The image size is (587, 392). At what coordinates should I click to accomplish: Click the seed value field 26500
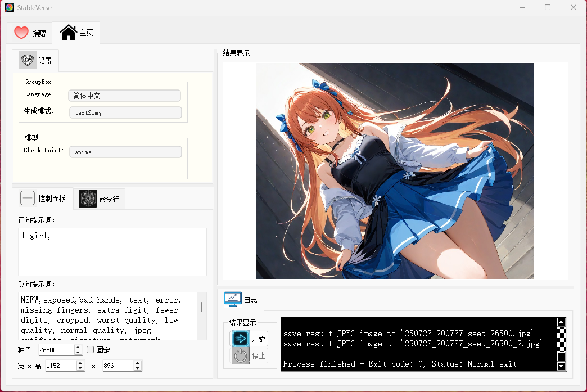pos(56,350)
